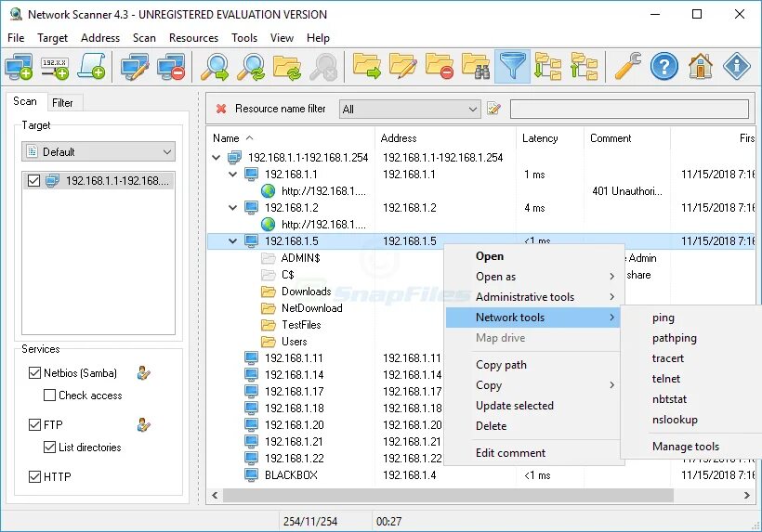
Task: Click Edit comment in context menu
Action: [532, 453]
